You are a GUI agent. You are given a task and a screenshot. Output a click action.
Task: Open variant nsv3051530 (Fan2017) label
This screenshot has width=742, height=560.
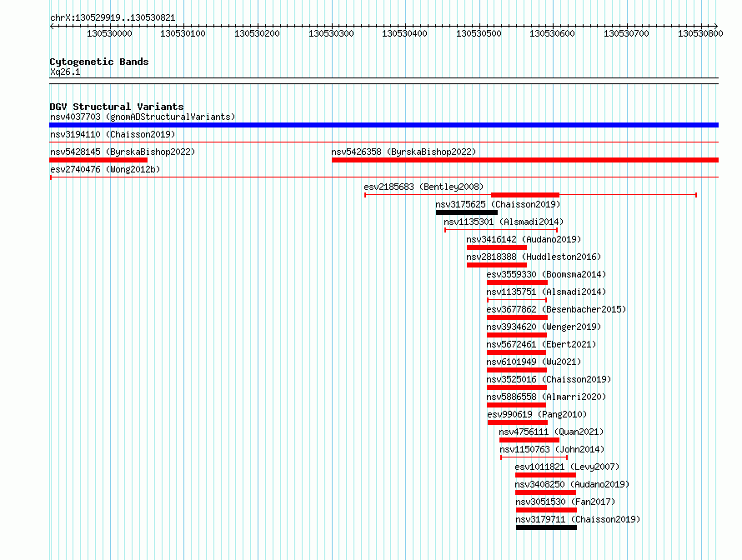pos(565,502)
